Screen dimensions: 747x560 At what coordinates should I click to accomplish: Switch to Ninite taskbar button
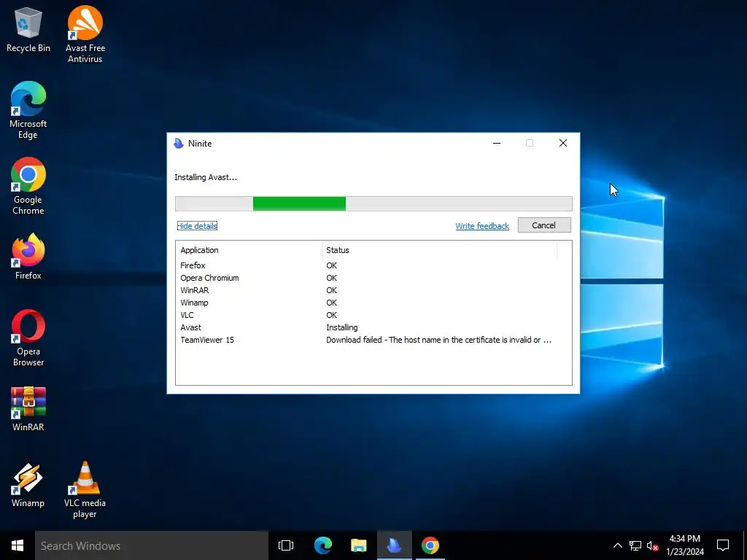pyautogui.click(x=395, y=545)
